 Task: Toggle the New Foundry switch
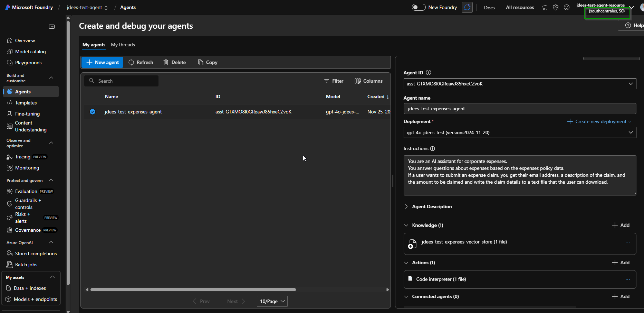[x=419, y=7]
